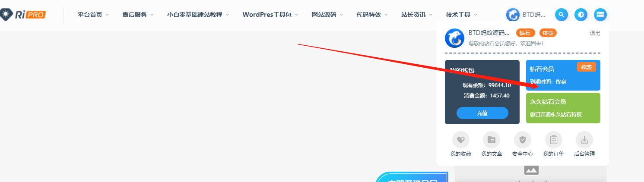Open 我的收藏 heart icon
The height and width of the screenshot is (182, 644).
tap(461, 140)
